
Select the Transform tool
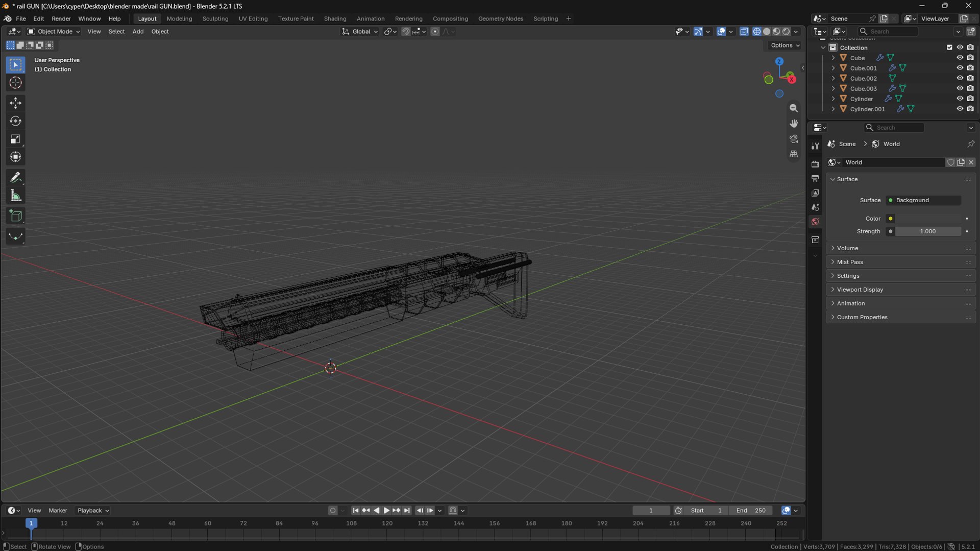pos(15,157)
